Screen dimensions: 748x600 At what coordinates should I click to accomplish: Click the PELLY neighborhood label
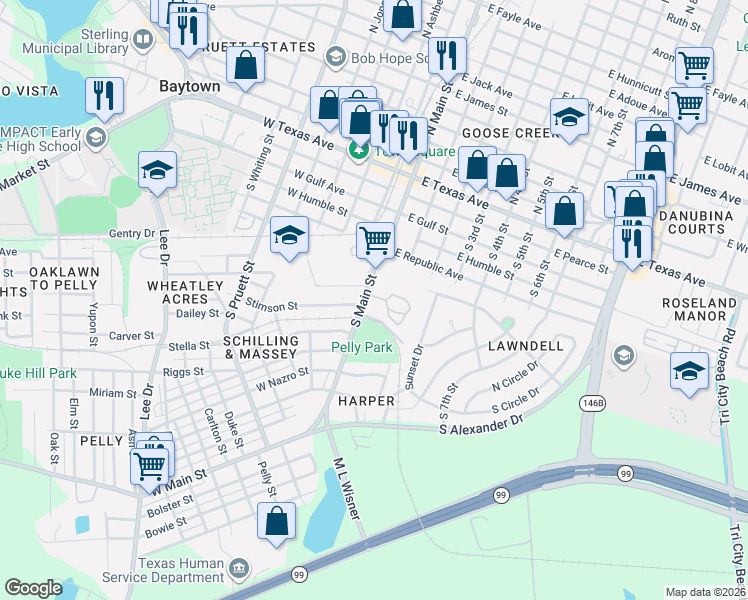tap(102, 441)
